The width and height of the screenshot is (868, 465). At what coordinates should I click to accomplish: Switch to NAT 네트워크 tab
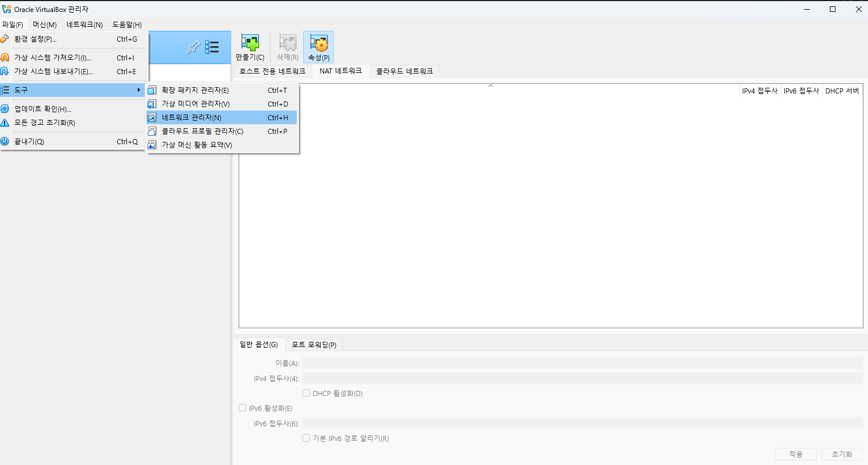coord(341,71)
